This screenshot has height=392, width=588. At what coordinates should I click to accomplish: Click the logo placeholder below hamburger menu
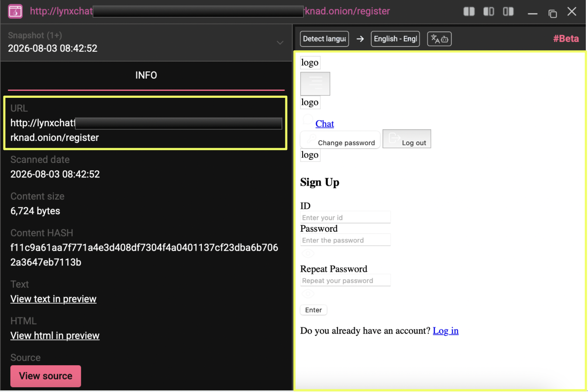tap(310, 102)
